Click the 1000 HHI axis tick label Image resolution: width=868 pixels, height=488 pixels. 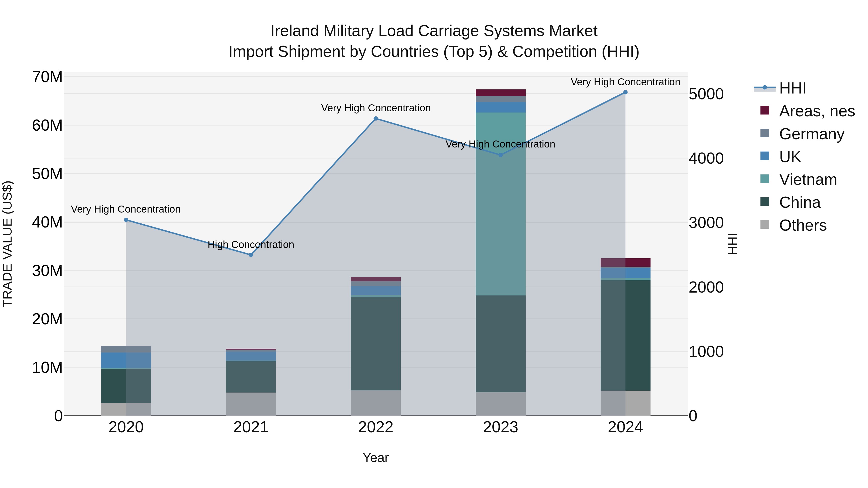tap(706, 352)
